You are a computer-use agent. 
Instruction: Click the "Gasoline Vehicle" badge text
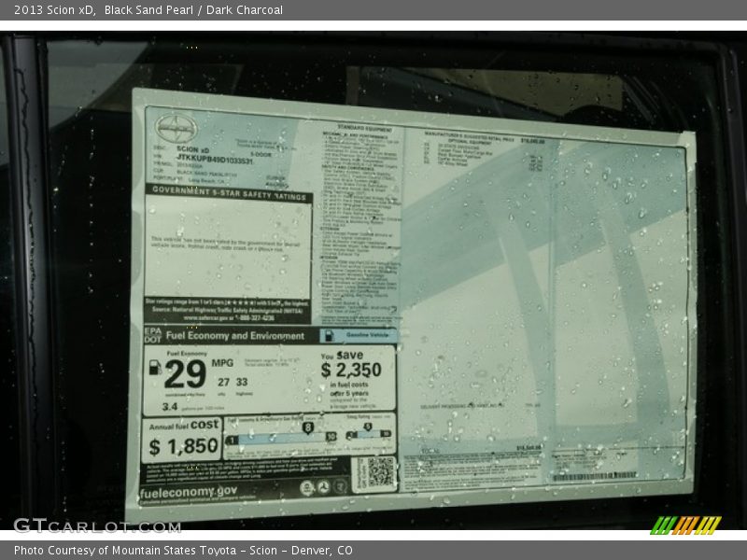[x=367, y=335]
